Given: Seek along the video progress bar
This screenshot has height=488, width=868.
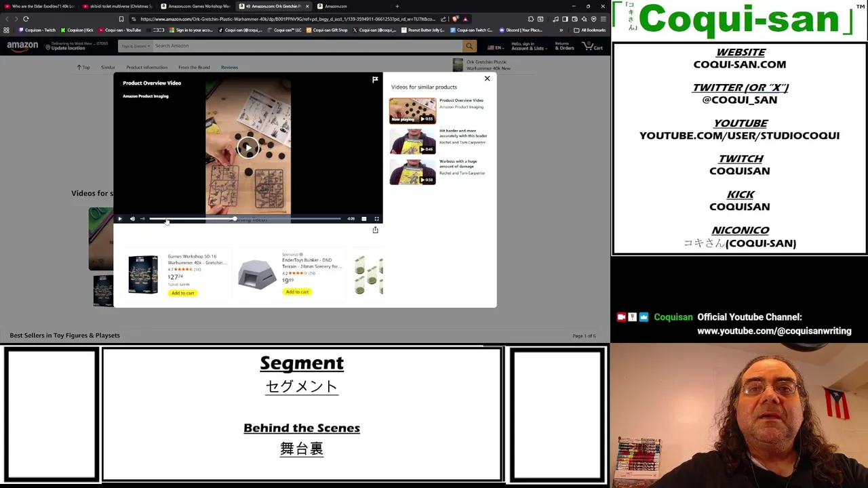Looking at the screenshot, I should coord(245,219).
